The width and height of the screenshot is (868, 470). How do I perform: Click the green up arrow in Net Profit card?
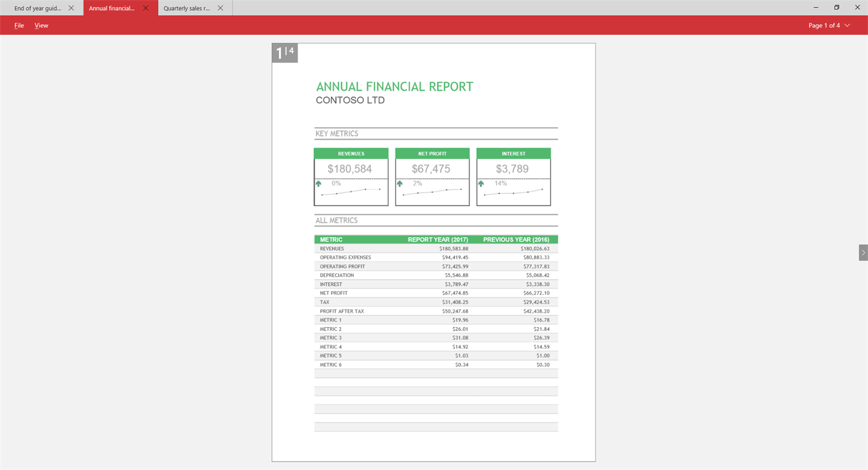coord(400,183)
